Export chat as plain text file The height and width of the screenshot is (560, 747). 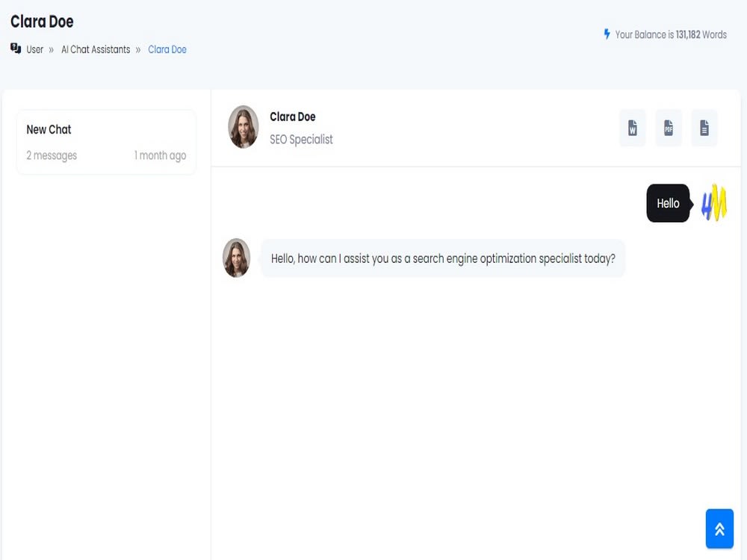[x=704, y=128]
